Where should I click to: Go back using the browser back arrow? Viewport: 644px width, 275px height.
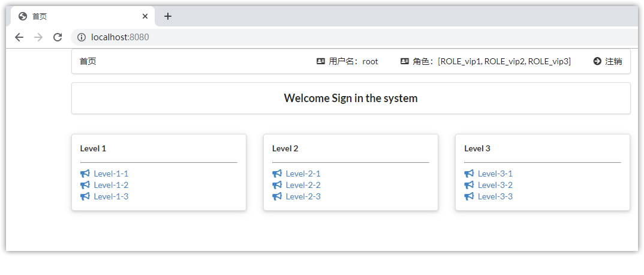pos(19,37)
